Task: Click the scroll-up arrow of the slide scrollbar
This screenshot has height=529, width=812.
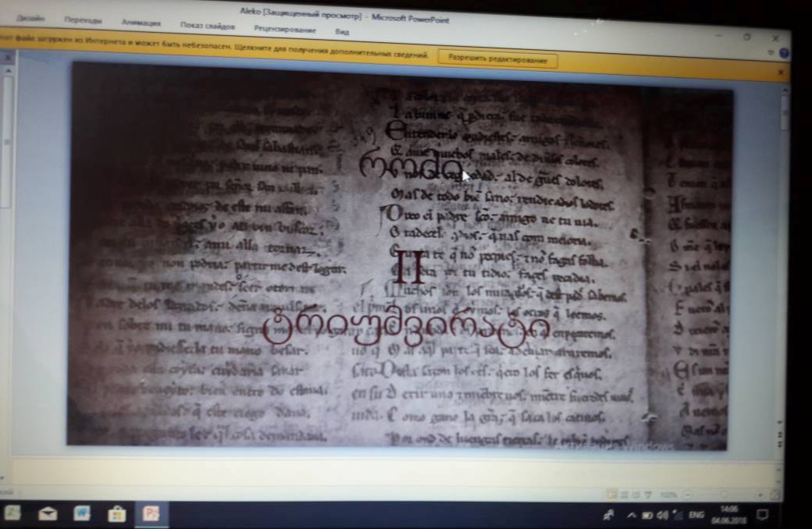Action: tap(785, 91)
